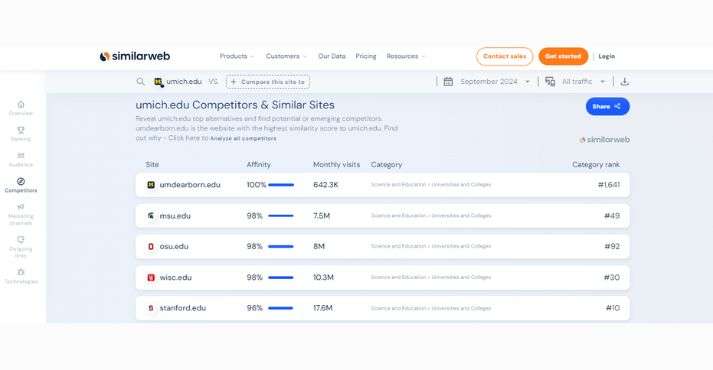The height and width of the screenshot is (370, 713).
Task: Click the #49 category rank
Action: click(x=612, y=215)
